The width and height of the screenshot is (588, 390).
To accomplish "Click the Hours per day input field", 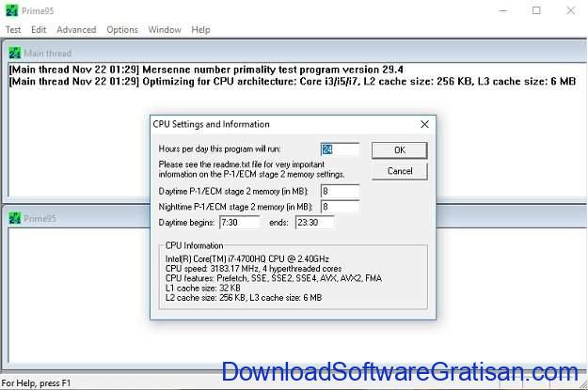I will (x=340, y=149).
